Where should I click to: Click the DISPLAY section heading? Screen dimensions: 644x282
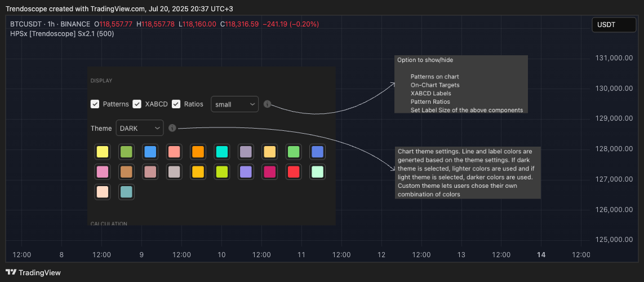(101, 81)
